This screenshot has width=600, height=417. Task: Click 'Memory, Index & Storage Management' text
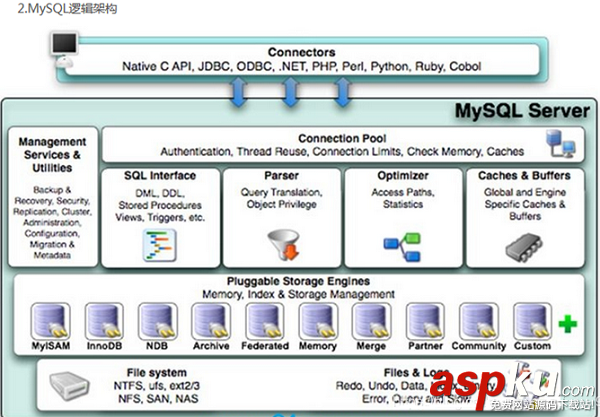coord(298,295)
